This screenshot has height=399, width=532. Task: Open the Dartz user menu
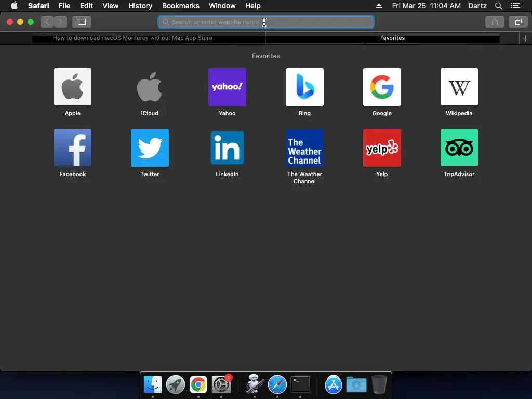pos(477,6)
